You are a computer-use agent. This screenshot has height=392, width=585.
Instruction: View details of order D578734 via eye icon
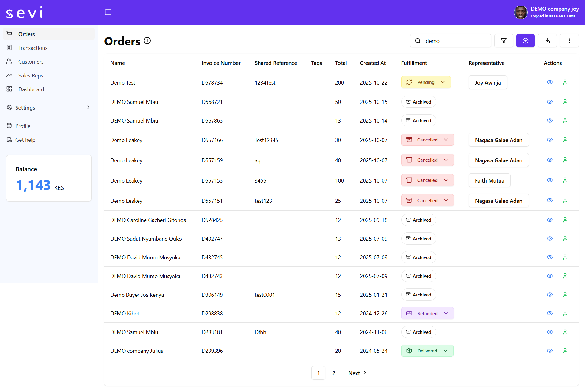point(549,82)
